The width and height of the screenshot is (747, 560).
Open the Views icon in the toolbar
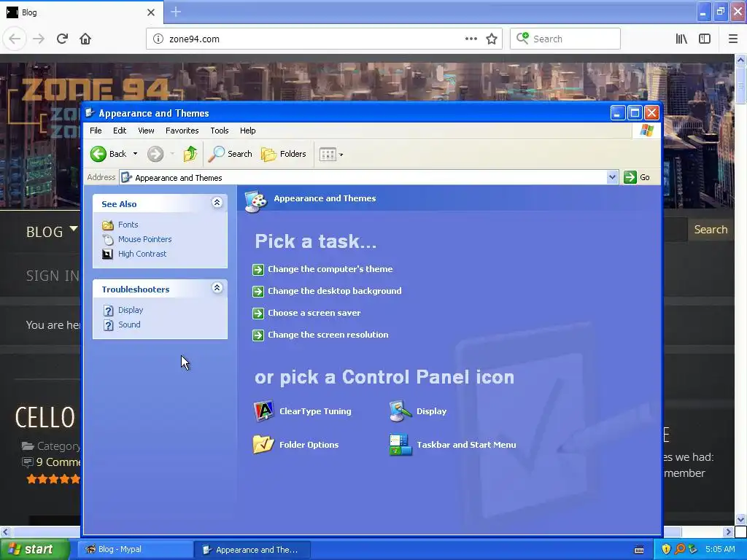click(x=328, y=155)
